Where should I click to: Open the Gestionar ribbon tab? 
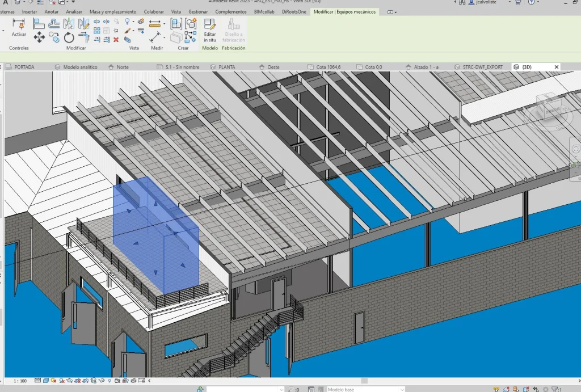click(x=198, y=11)
